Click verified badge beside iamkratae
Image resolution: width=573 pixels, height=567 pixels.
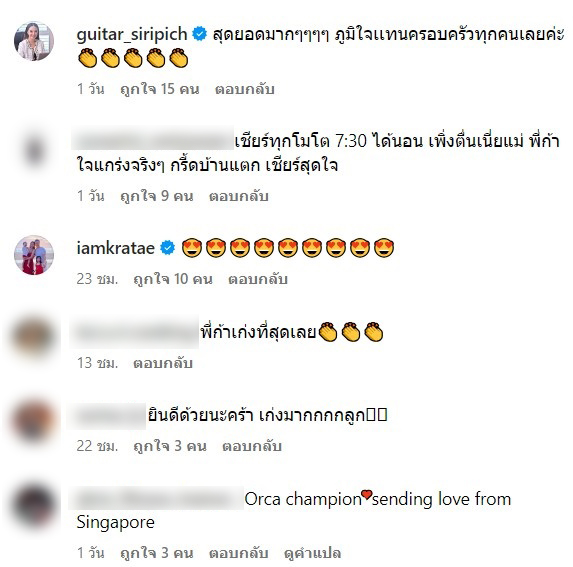click(x=167, y=248)
